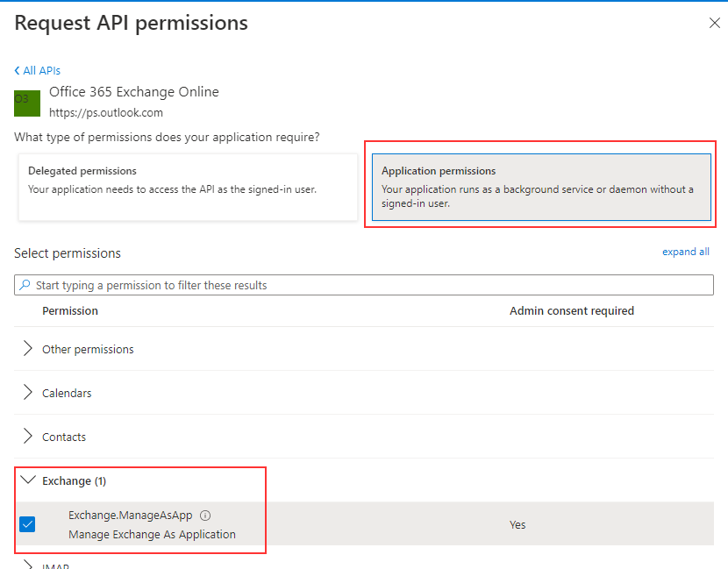Click the https://ps.outlook.com URL text
Viewport: 728px width, 569px height.
point(106,113)
